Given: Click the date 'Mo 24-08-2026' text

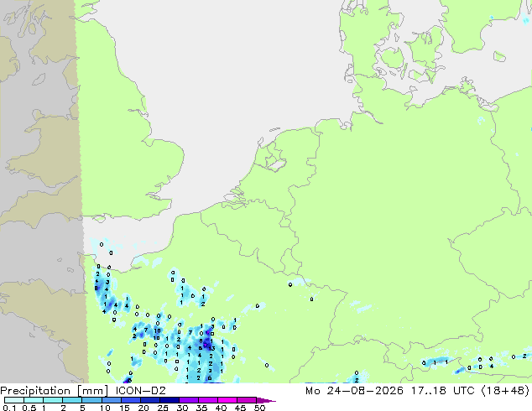Looking at the screenshot, I should point(354,391).
